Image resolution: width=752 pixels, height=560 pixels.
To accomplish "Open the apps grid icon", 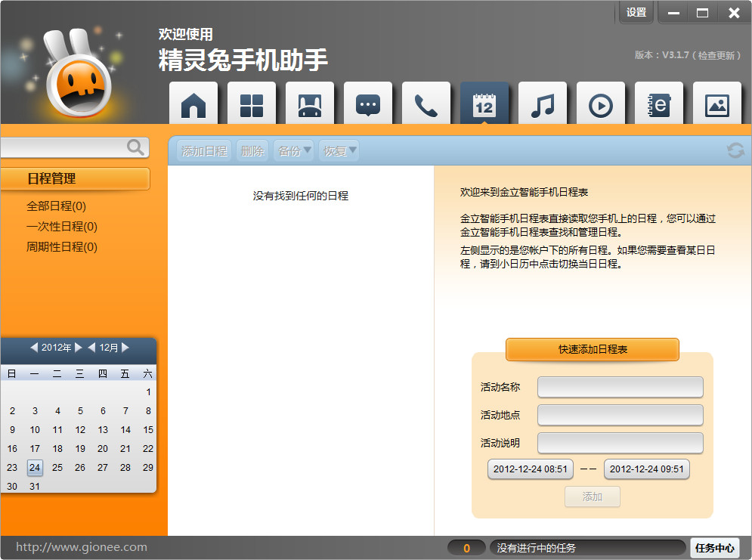I will pos(252,104).
